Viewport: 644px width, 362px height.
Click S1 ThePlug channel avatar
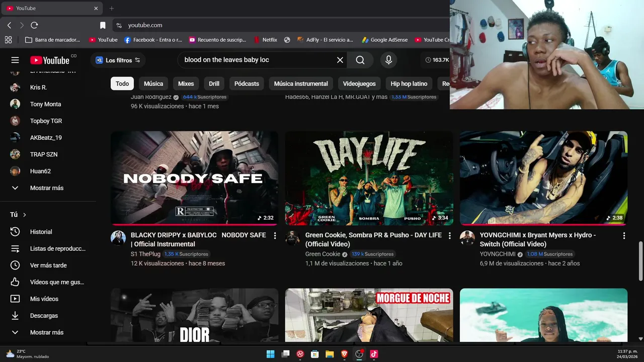118,238
